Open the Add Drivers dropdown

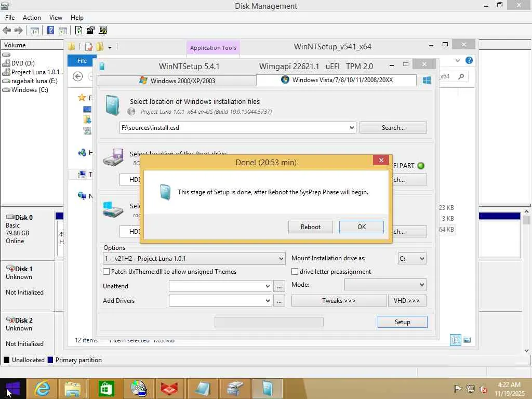(268, 301)
